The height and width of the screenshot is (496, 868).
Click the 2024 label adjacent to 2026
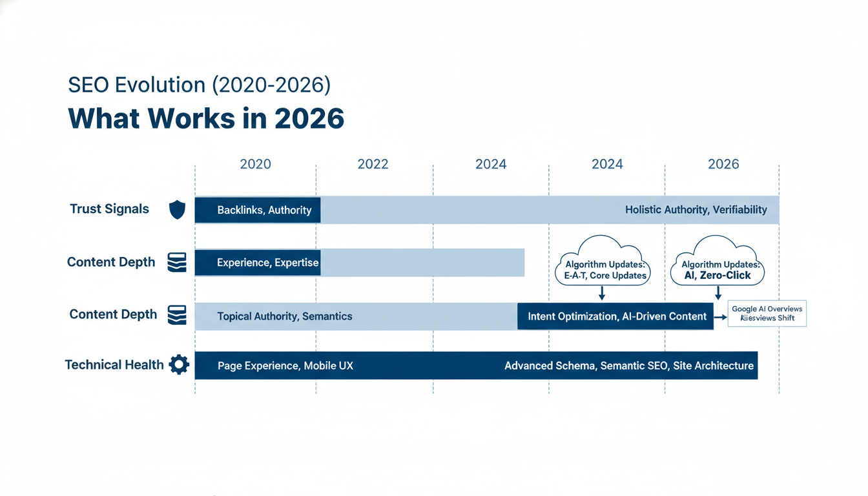pos(607,164)
